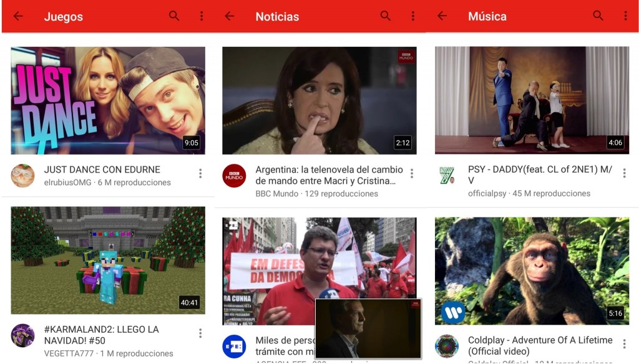The height and width of the screenshot is (364, 639).
Task: Play the Cristina Kirchner news thumbnail
Action: pyautogui.click(x=319, y=100)
